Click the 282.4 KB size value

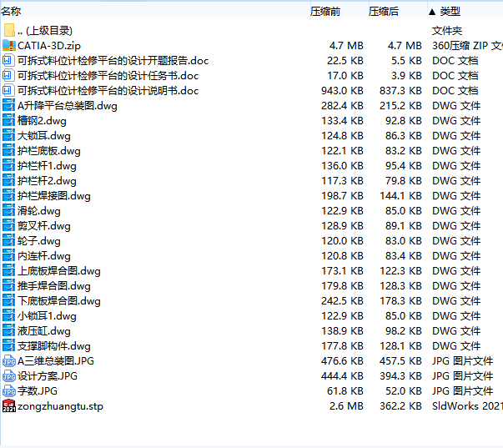pyautogui.click(x=342, y=106)
